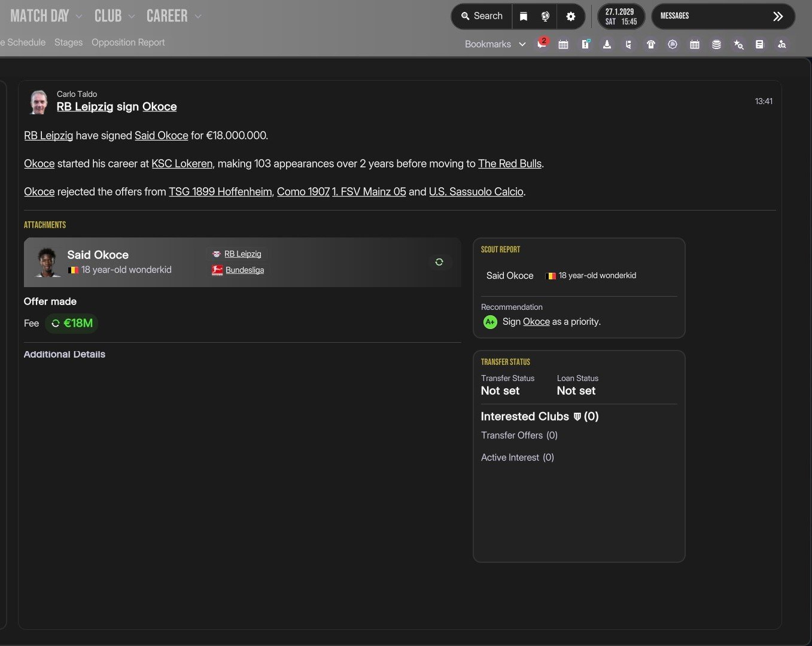The width and height of the screenshot is (812, 646).
Task: Switch to Schedule tab
Action: [23, 42]
